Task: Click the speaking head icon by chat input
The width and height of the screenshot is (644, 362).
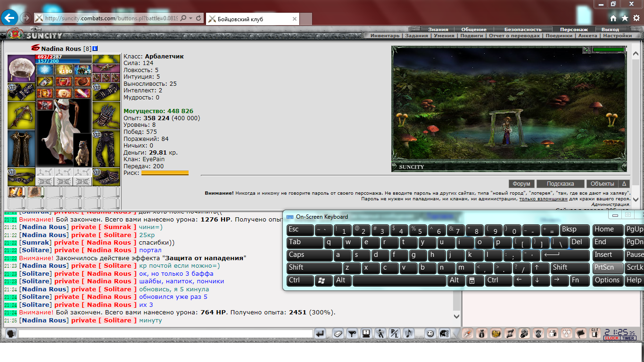Action: 11,334
